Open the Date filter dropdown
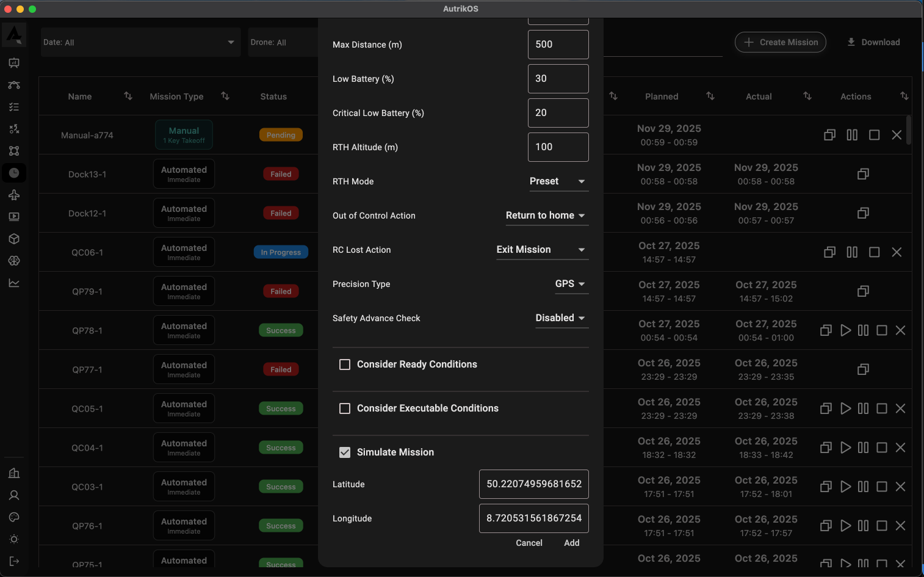This screenshot has height=577, width=924. (x=140, y=42)
